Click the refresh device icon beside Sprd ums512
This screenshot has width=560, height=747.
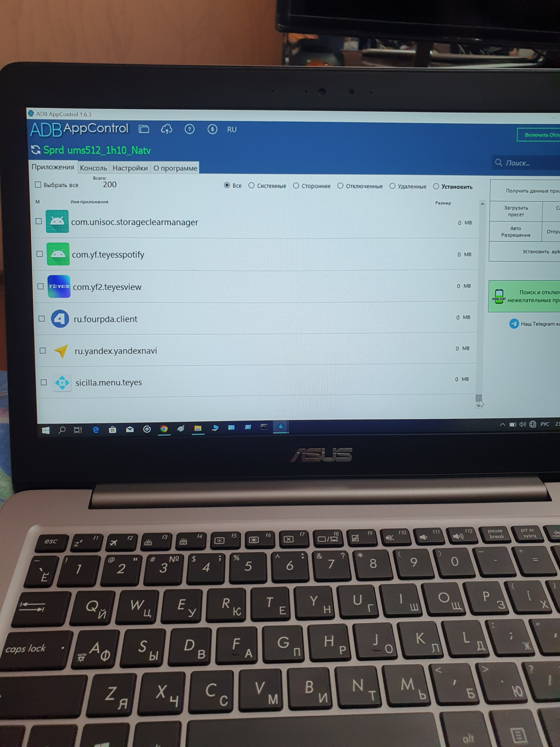coord(36,150)
